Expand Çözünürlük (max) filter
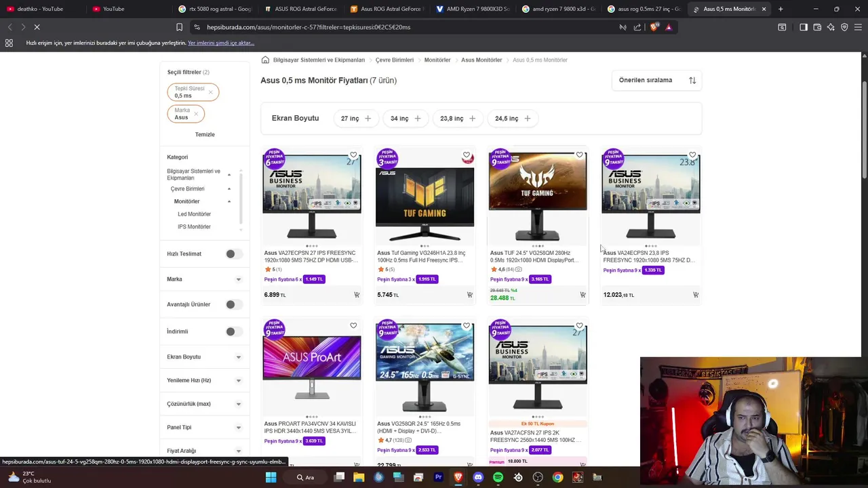Viewport: 868px width, 488px height. coord(238,404)
